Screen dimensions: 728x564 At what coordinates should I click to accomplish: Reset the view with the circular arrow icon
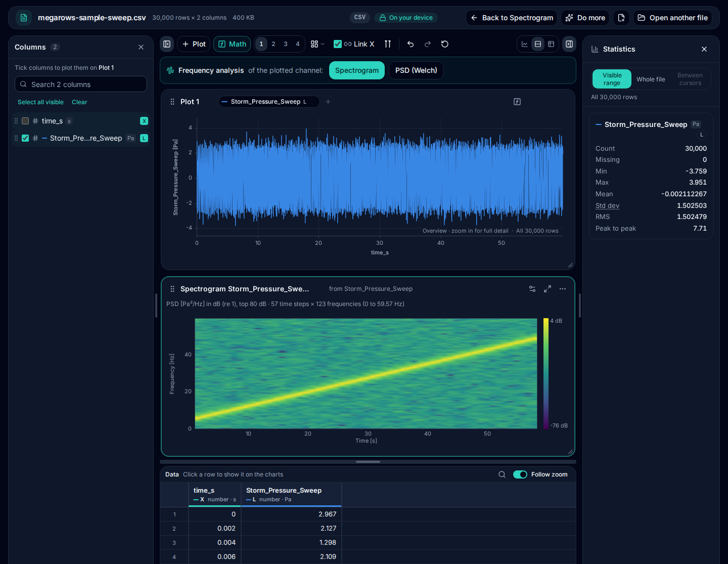tap(445, 44)
